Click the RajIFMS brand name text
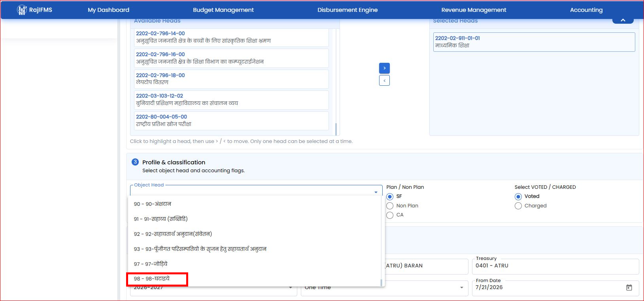Screen dimensions: 644x301 [41, 10]
